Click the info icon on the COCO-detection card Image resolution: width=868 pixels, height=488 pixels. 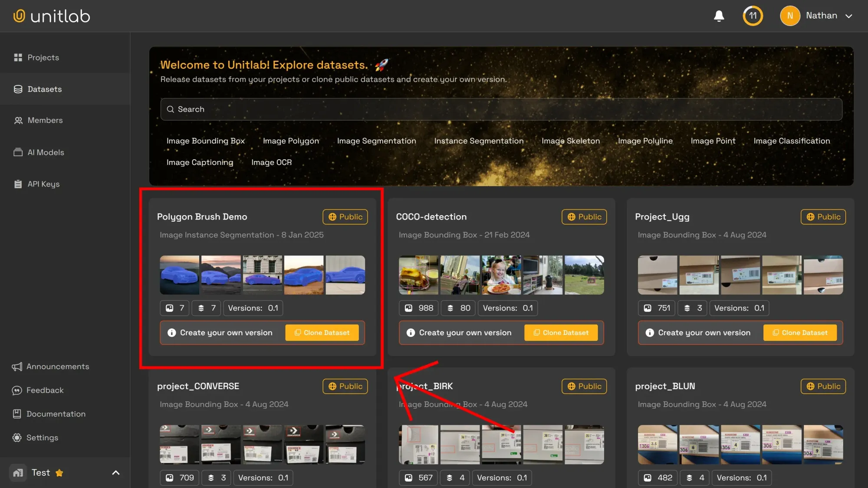click(x=410, y=333)
